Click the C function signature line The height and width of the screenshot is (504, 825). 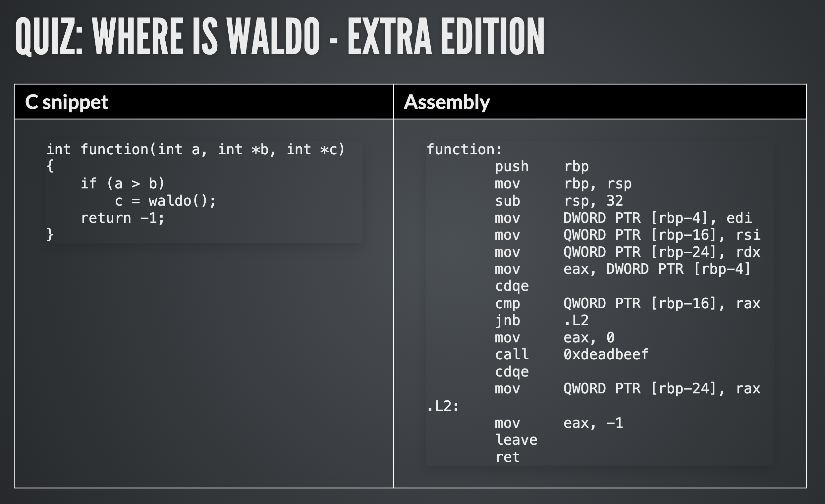pos(195,150)
